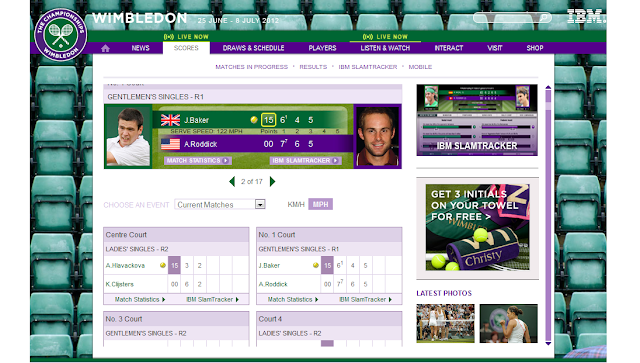Click the Live Now indicator above Listen & Watch

(385, 37)
